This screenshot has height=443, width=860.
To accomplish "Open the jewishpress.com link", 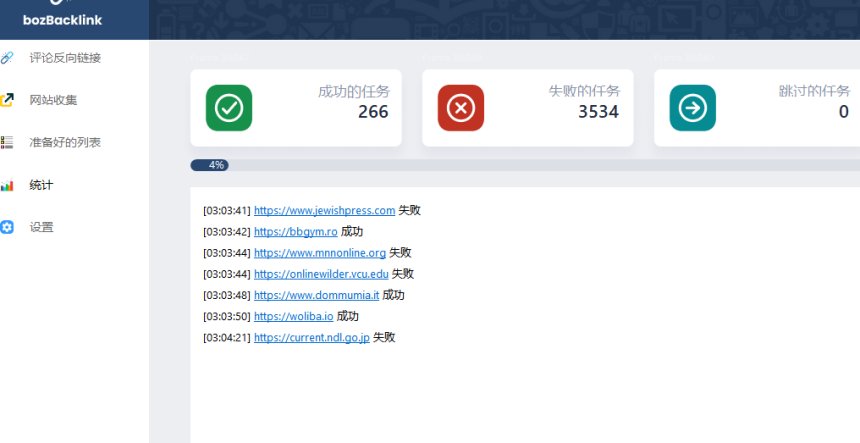I will point(324,211).
